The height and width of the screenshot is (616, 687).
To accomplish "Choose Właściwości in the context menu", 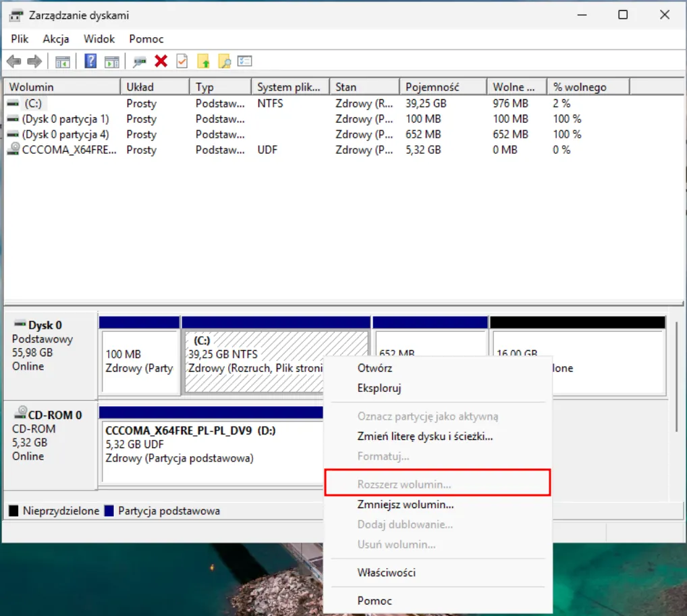I will 386,573.
